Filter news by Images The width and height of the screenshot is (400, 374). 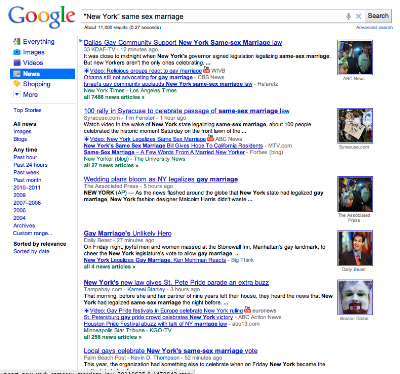(x=22, y=131)
